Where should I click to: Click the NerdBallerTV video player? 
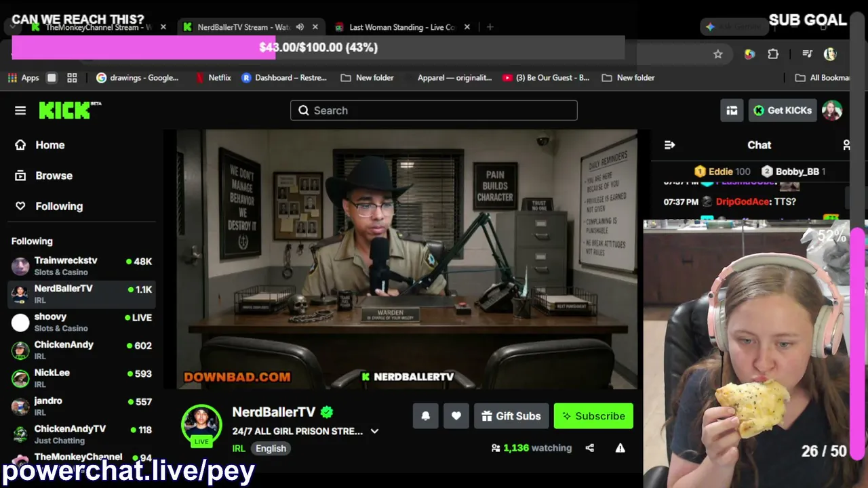coord(407,260)
